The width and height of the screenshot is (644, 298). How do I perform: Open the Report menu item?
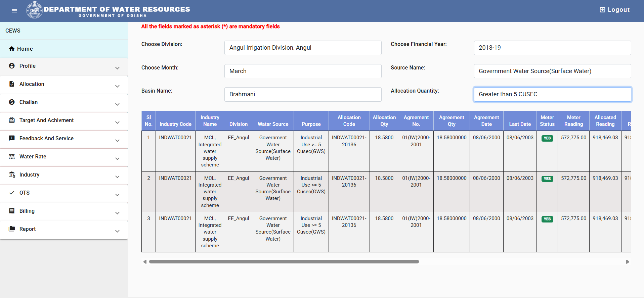point(64,230)
